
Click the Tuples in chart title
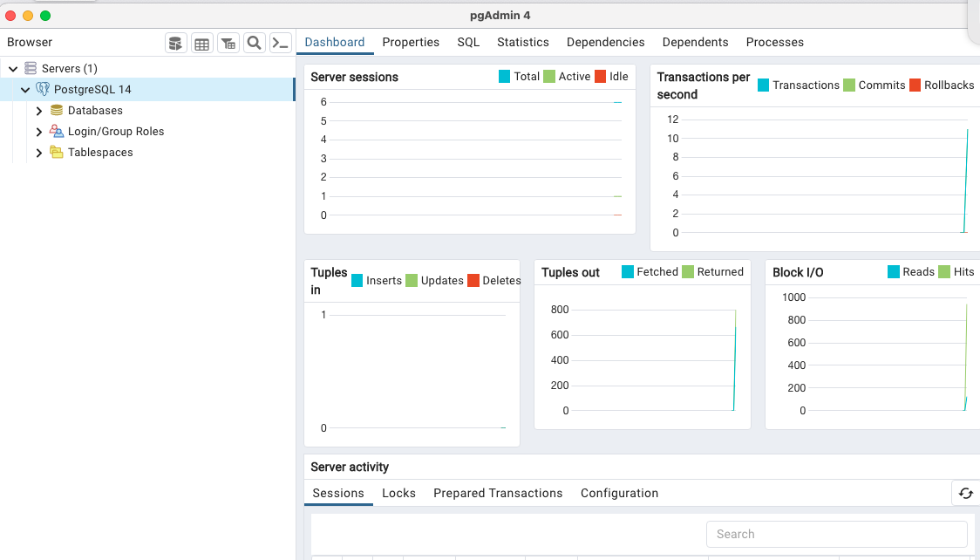(329, 281)
